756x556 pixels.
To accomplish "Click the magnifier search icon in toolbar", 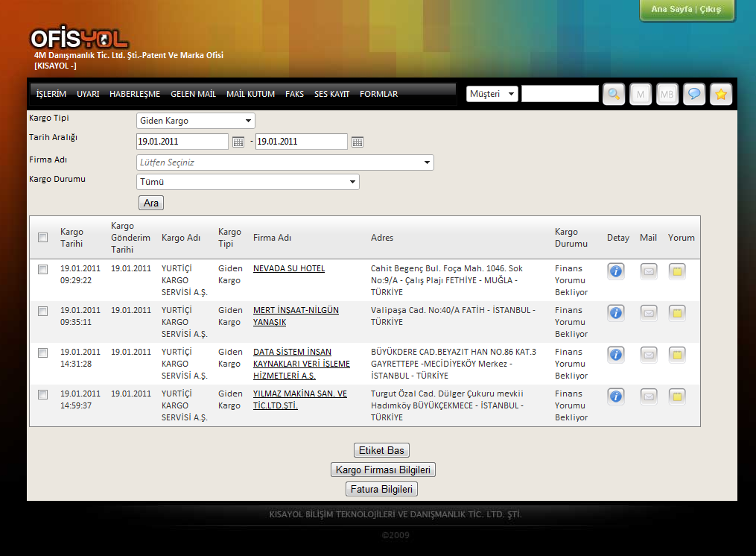I will click(613, 94).
